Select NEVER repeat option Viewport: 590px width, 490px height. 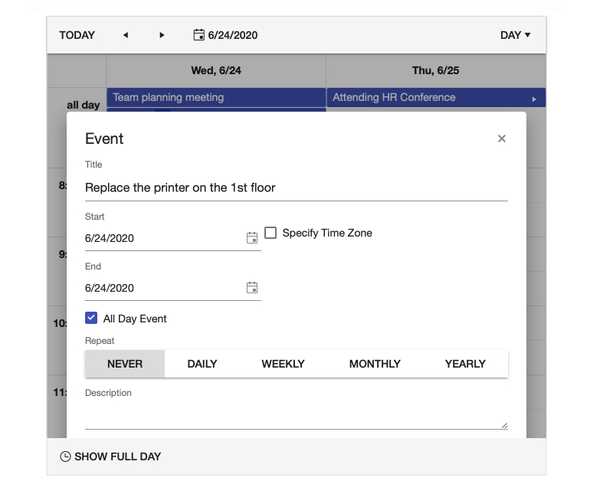coord(125,364)
